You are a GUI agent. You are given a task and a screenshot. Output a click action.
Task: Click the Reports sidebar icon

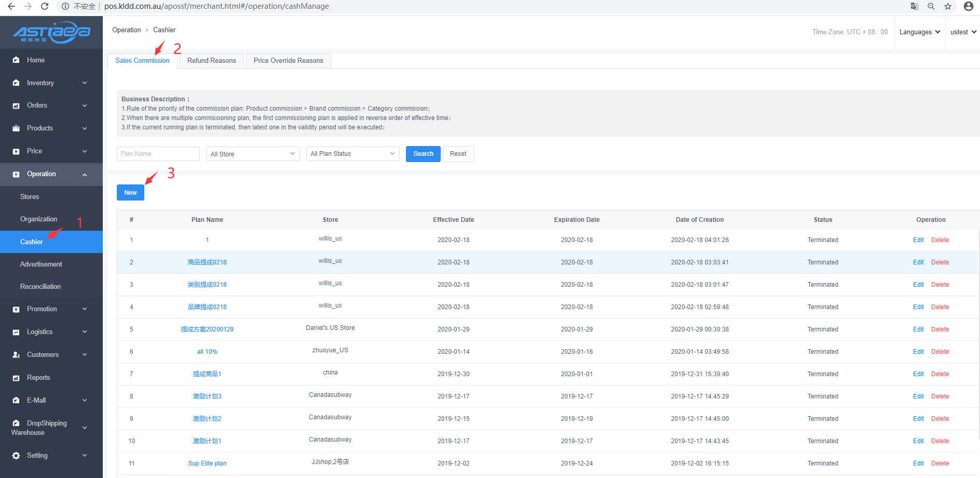(x=16, y=378)
